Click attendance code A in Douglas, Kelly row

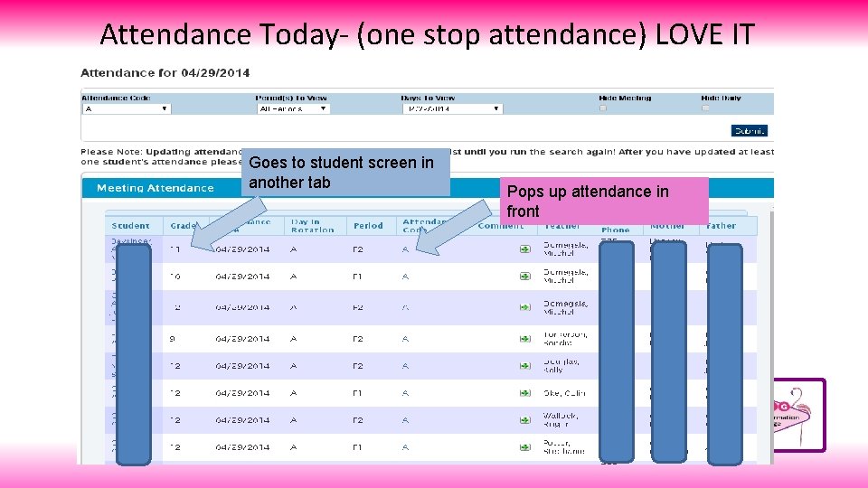[405, 366]
